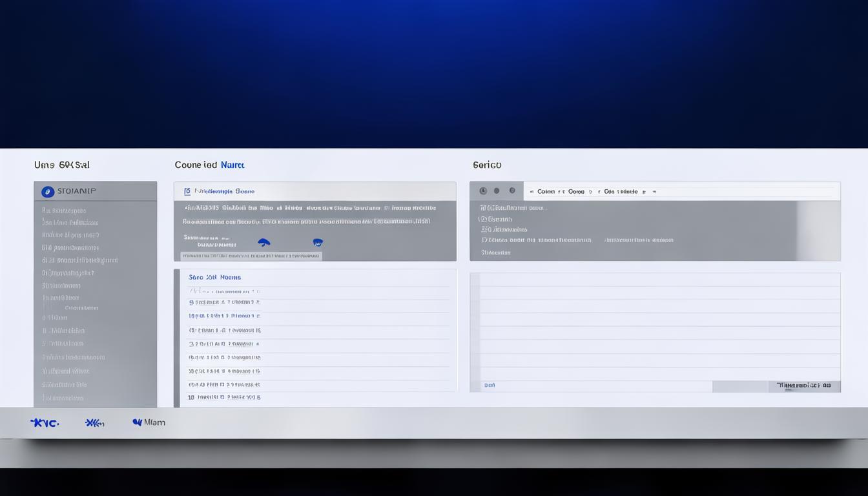The width and height of the screenshot is (868, 496).
Task: Click the right blue icon in gray middle panel
Action: (317, 243)
